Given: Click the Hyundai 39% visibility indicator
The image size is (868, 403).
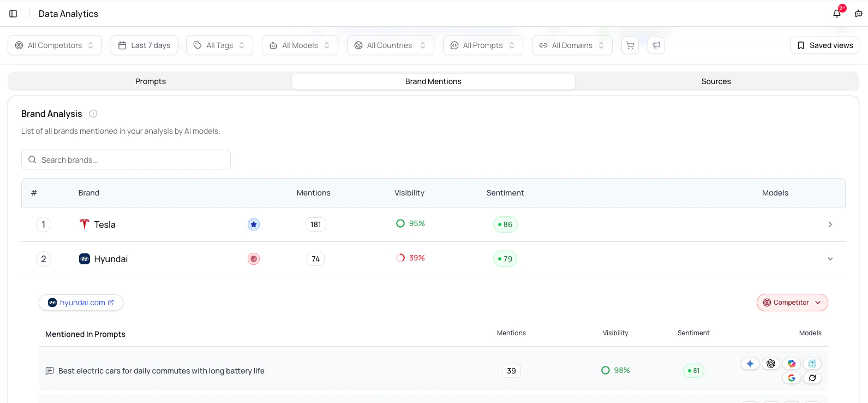Looking at the screenshot, I should [411, 258].
